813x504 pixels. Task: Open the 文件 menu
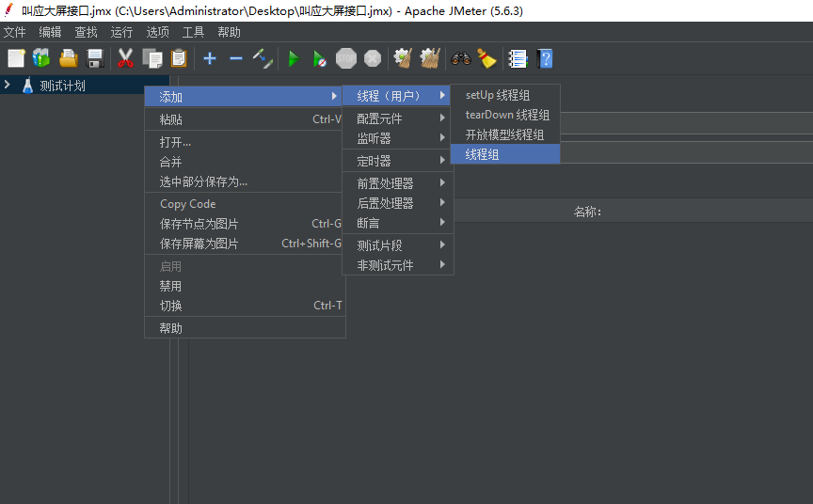[x=14, y=32]
